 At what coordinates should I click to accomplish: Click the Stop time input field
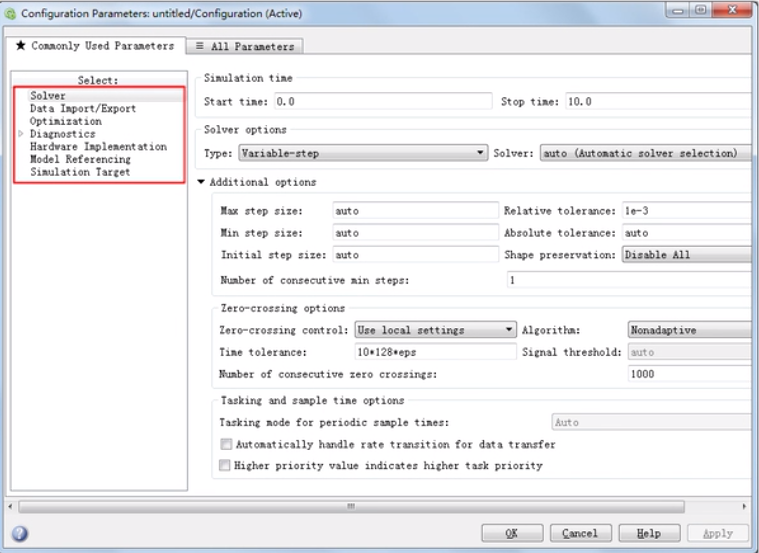click(659, 101)
